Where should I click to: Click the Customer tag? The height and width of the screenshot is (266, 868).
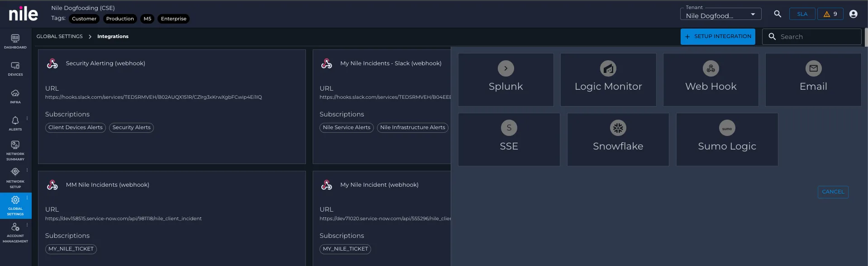tap(84, 19)
